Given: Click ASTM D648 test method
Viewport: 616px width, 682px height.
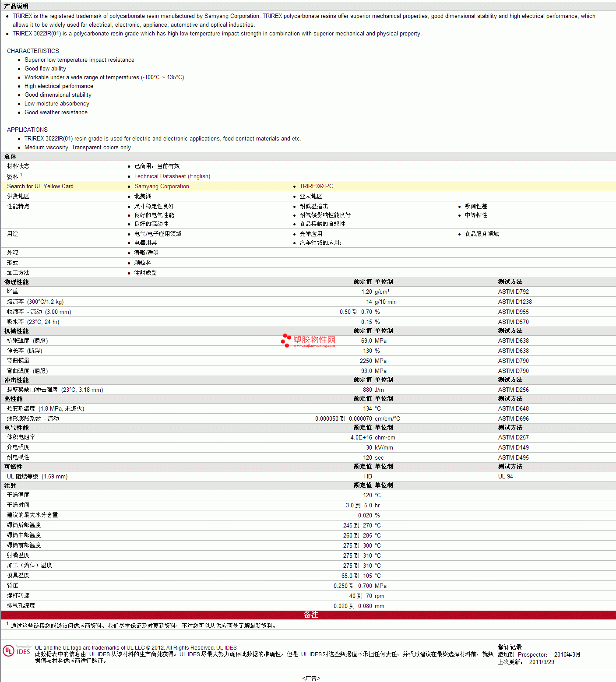Looking at the screenshot, I should pos(514,408).
